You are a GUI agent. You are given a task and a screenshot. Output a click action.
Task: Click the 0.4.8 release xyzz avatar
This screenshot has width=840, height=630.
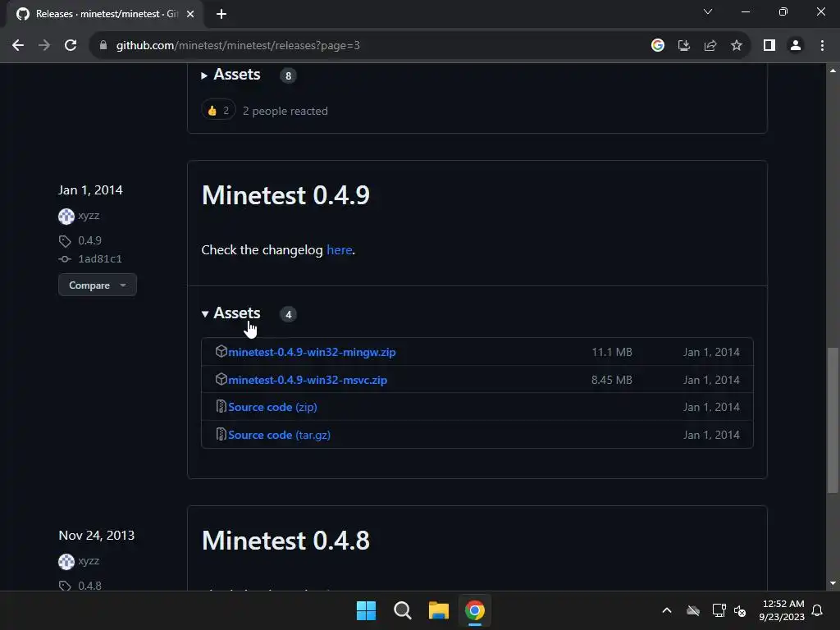coord(66,561)
